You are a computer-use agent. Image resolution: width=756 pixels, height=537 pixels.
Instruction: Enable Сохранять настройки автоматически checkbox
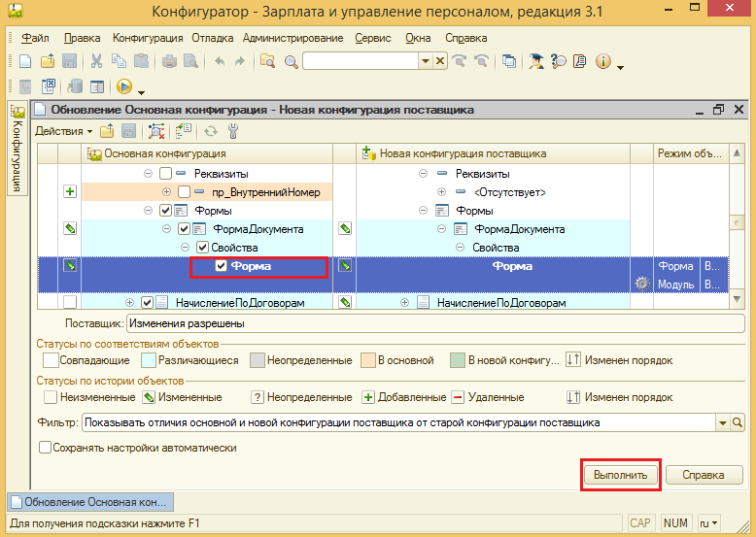[45, 448]
